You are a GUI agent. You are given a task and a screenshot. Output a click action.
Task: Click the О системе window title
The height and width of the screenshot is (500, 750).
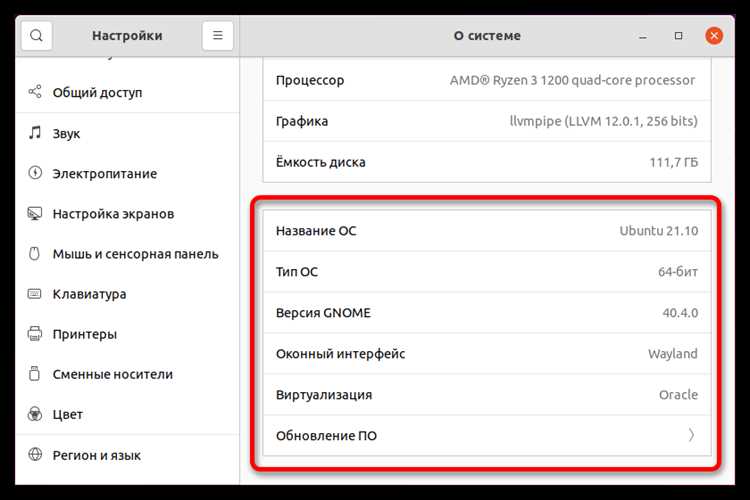point(487,35)
